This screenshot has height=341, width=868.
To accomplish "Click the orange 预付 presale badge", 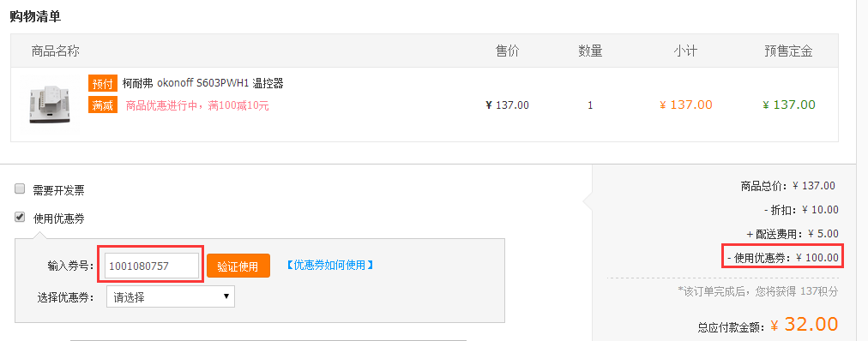I will click(103, 83).
